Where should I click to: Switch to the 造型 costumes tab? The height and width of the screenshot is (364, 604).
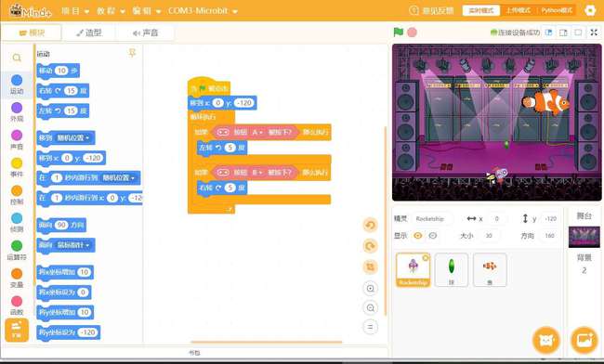[89, 32]
